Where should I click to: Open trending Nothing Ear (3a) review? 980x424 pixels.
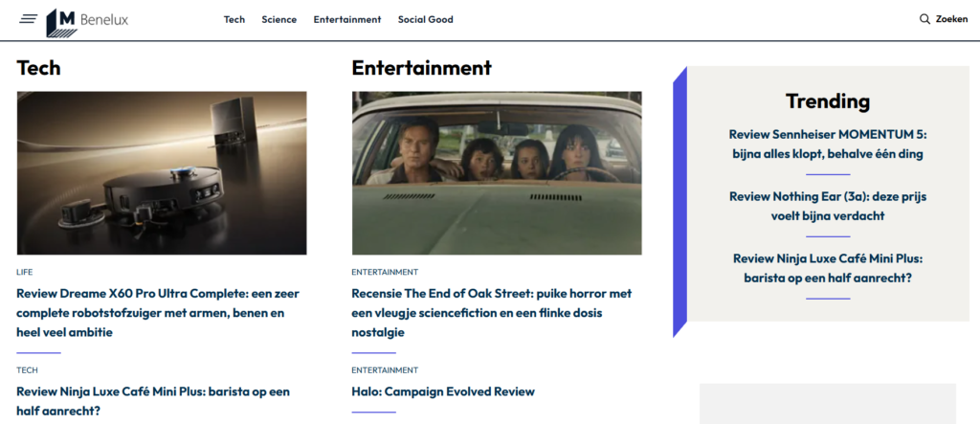pyautogui.click(x=828, y=206)
